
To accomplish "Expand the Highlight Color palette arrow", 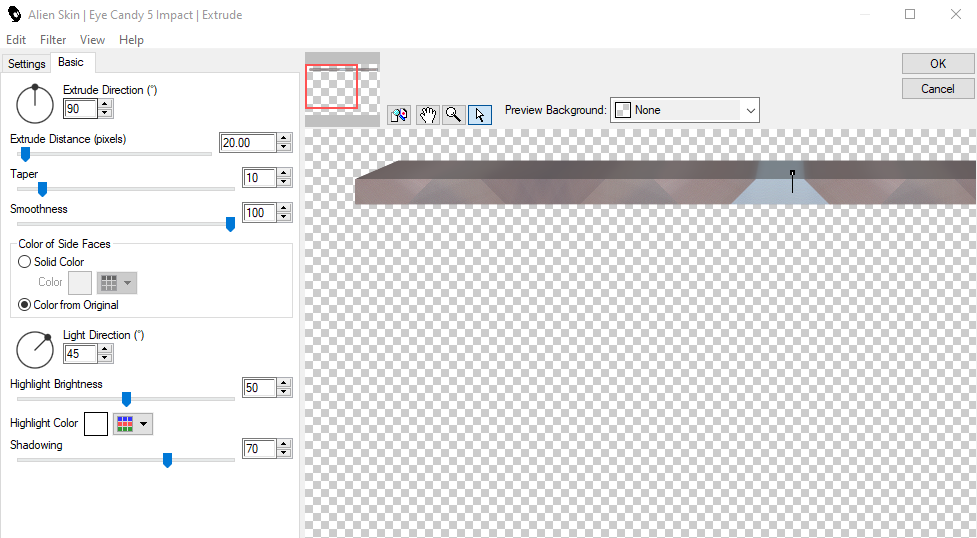I will point(144,424).
